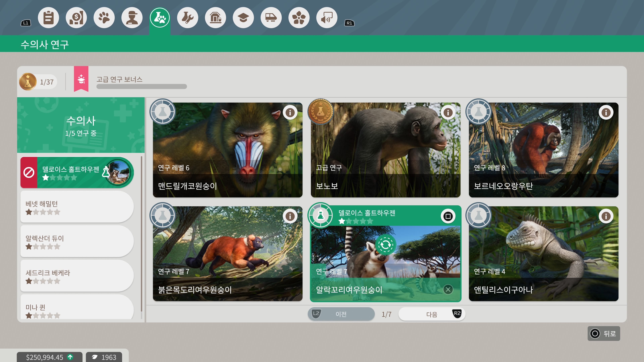This screenshot has width=644, height=362.
Task: Open the transport vehicle tab icon
Action: pyautogui.click(x=271, y=18)
